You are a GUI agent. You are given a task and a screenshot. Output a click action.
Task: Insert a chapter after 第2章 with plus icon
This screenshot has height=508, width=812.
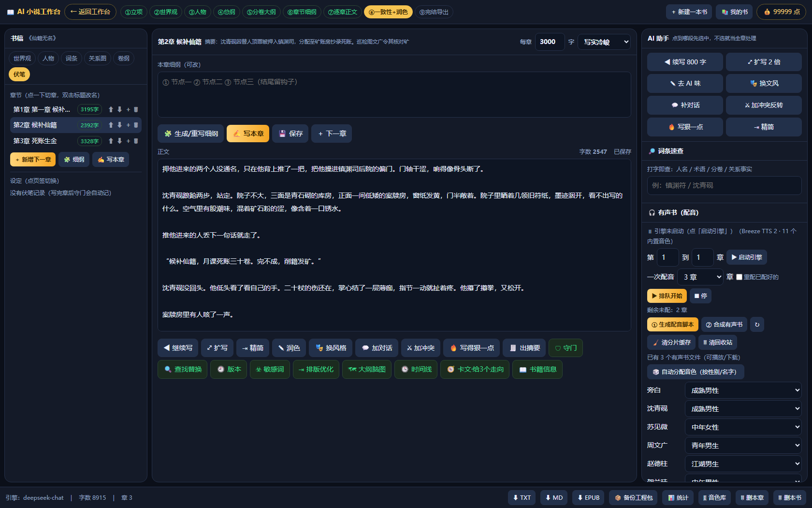(128, 125)
